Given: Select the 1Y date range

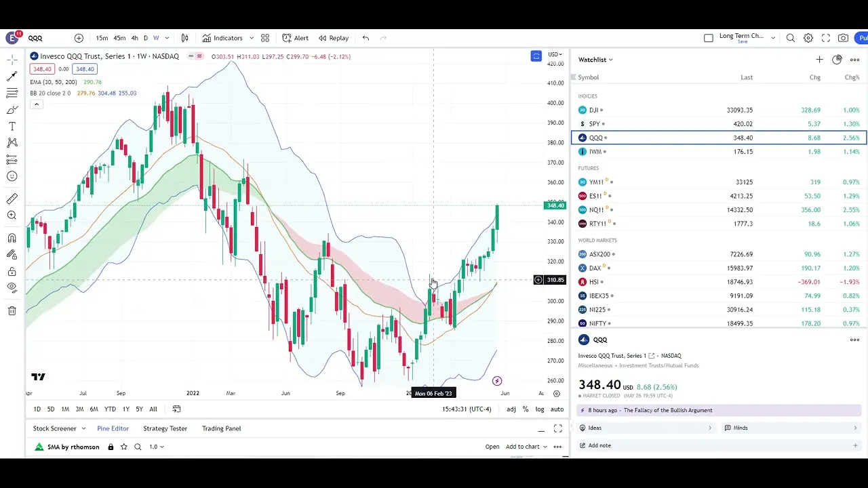Looking at the screenshot, I should (125, 409).
